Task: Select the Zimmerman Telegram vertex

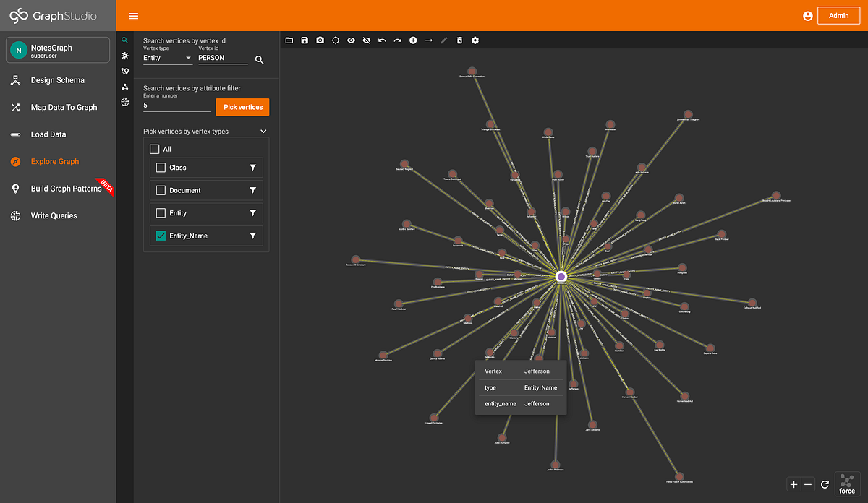Action: [688, 114]
